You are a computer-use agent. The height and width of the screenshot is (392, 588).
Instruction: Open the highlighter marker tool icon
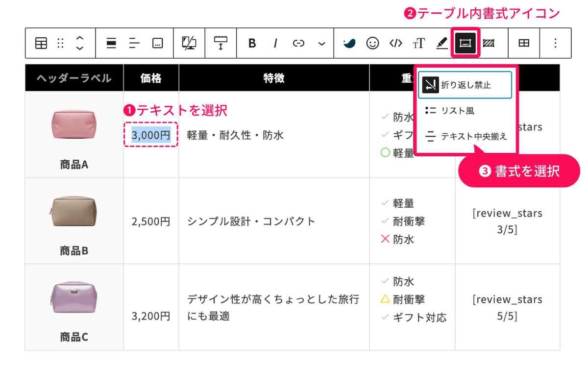[x=442, y=43]
